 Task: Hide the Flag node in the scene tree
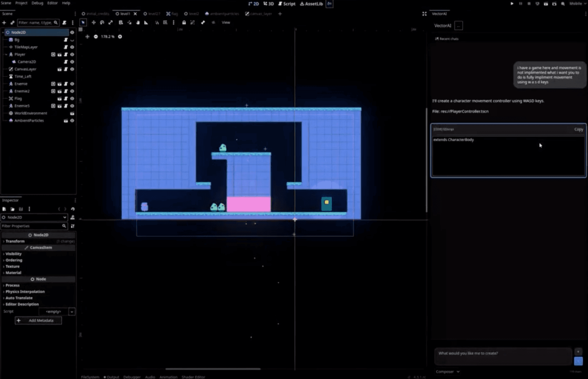click(x=72, y=98)
